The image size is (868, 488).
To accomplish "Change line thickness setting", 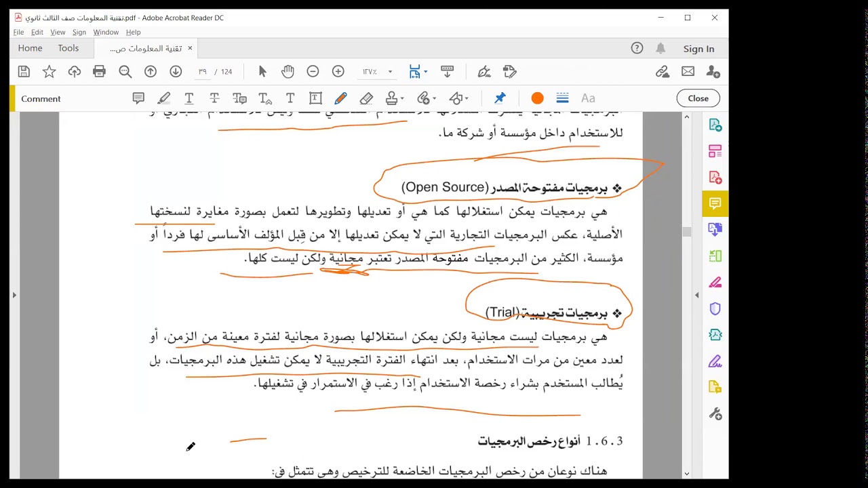I will (x=562, y=98).
